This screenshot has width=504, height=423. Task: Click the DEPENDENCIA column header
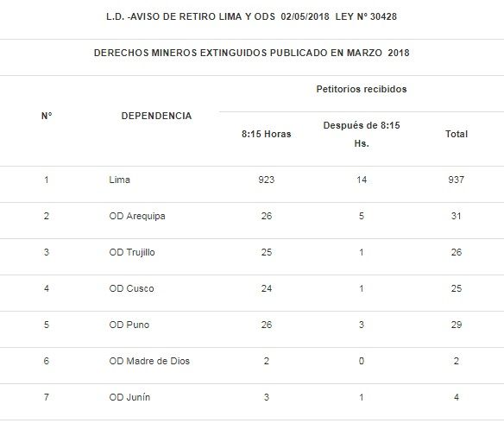point(156,116)
